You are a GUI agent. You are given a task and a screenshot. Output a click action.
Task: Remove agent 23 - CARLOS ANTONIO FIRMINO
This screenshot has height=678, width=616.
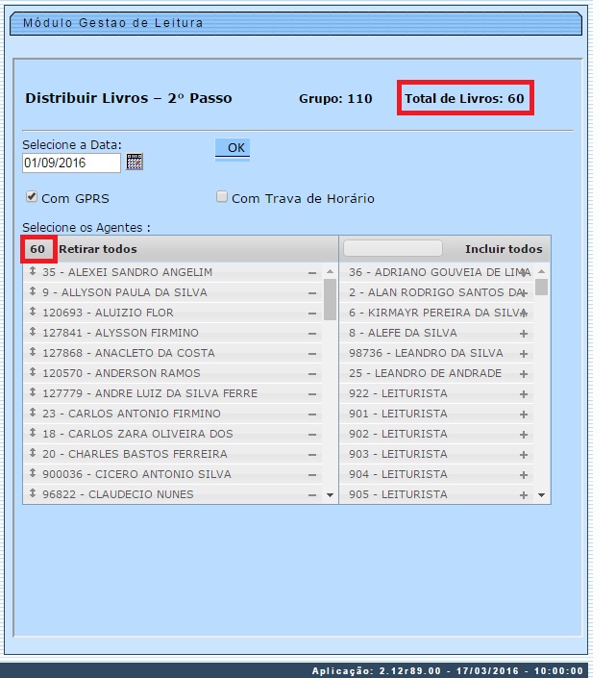pos(311,414)
